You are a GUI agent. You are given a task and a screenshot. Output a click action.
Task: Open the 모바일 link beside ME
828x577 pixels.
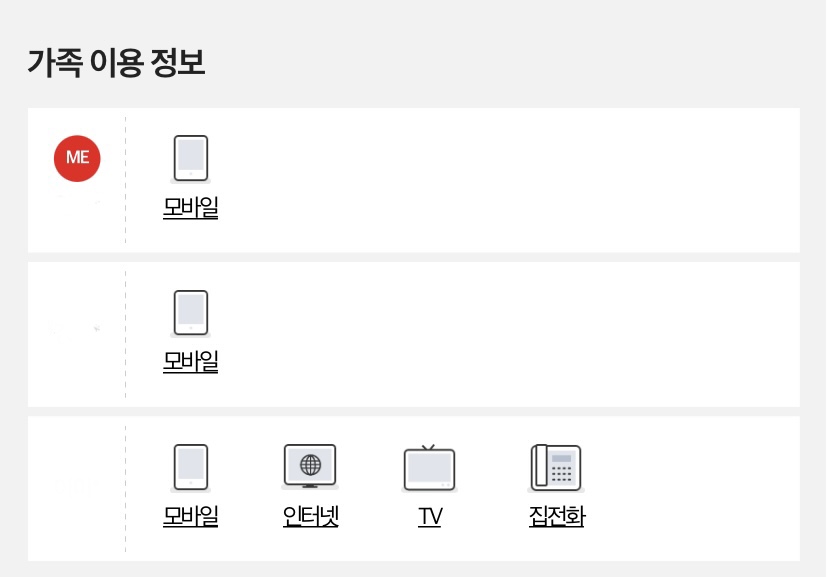(191, 208)
